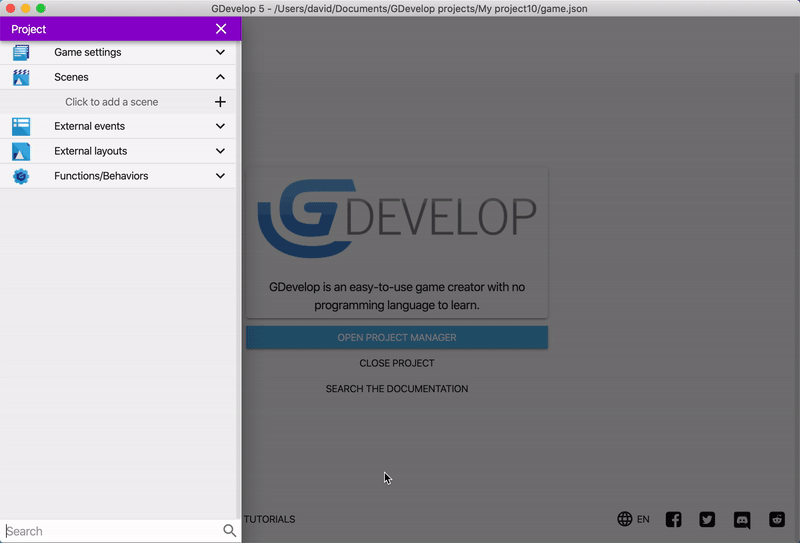Click the plus icon to add scene

coord(220,102)
